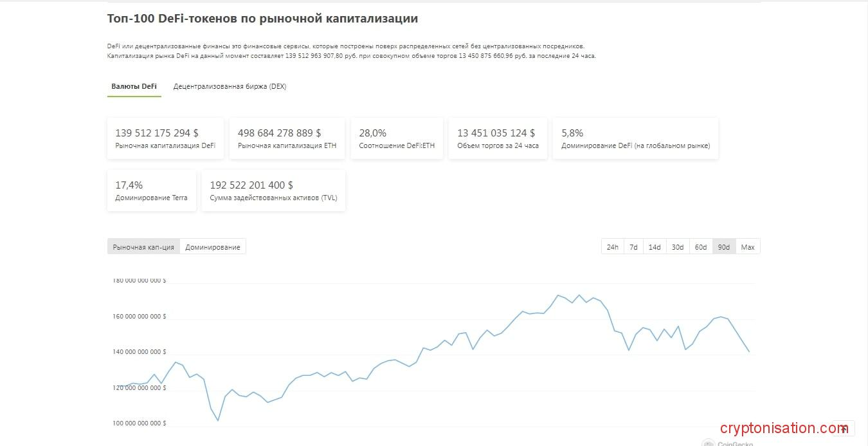Select the 60d chart period
Image resolution: width=868 pixels, height=446 pixels.
pos(701,247)
